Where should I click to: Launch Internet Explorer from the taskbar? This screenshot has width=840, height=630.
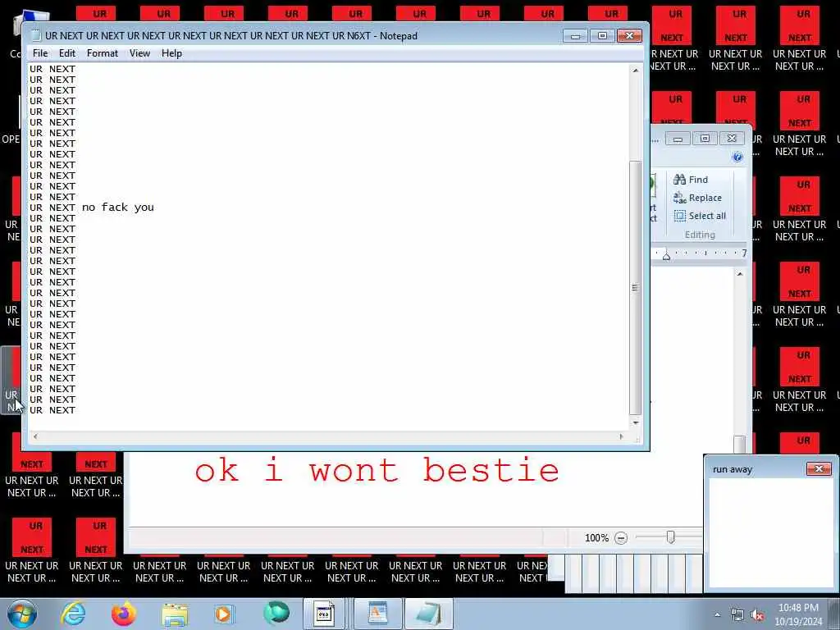pyautogui.click(x=73, y=614)
